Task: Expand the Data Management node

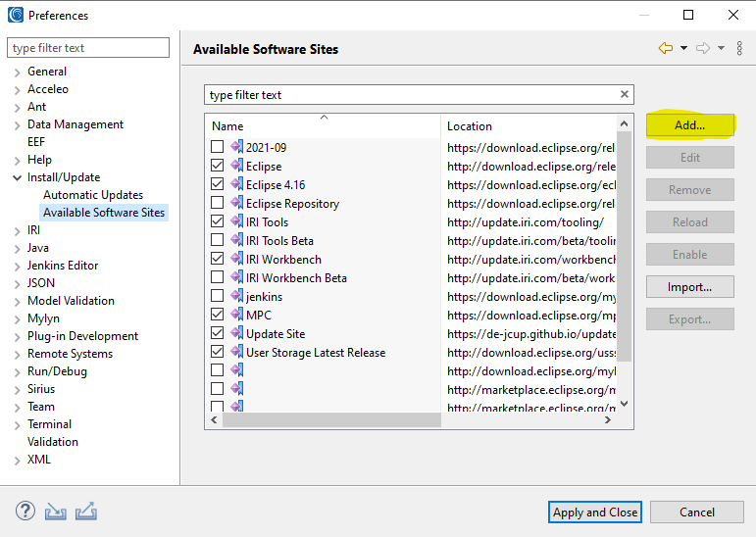Action: pos(18,125)
